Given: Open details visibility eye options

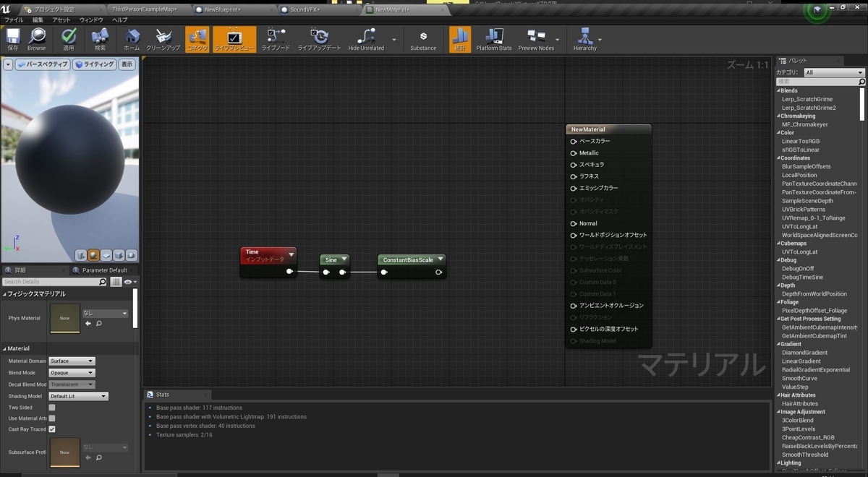Looking at the screenshot, I should click(x=129, y=282).
